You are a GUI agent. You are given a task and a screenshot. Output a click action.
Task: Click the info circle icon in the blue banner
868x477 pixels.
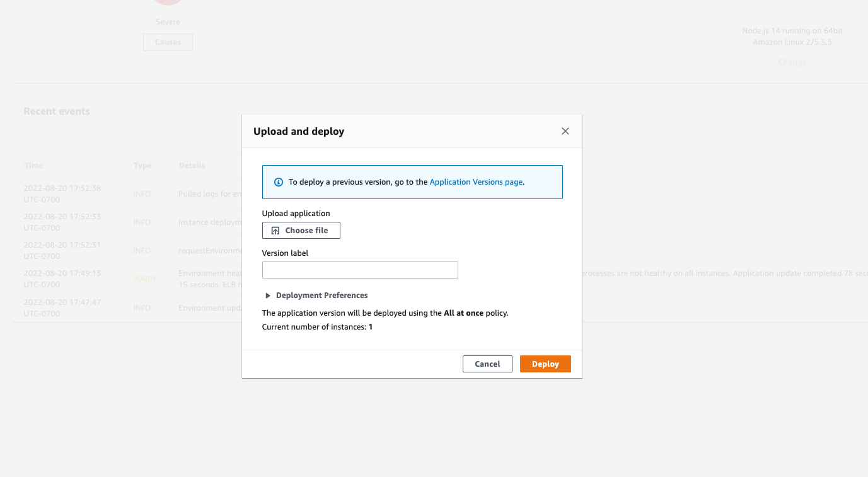click(x=278, y=181)
